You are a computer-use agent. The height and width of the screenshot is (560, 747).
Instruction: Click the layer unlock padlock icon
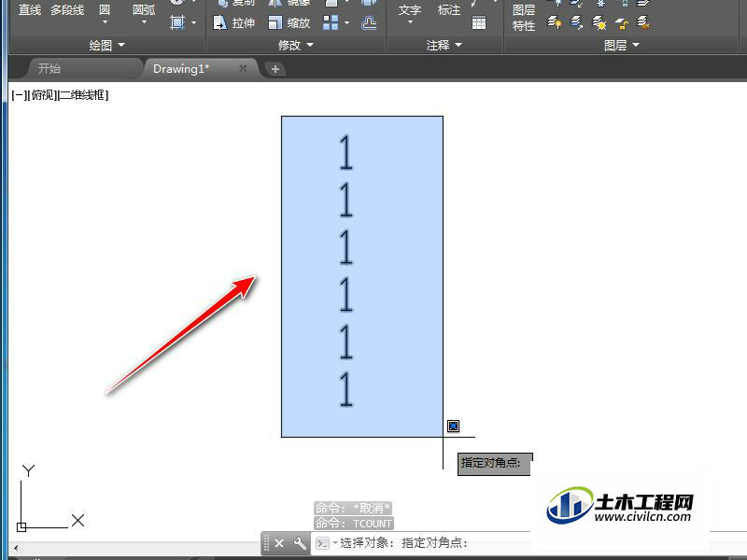tap(621, 22)
